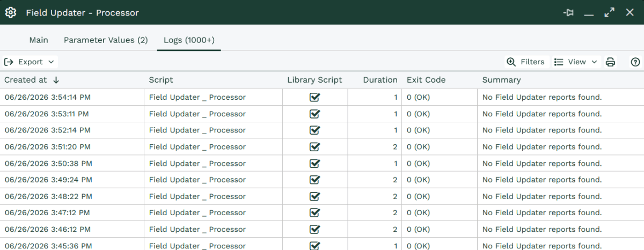Viewport: 644px width, 250px height.
Task: Toggle Library Script checkbox for 3:46:12 PM row
Action: tap(314, 230)
